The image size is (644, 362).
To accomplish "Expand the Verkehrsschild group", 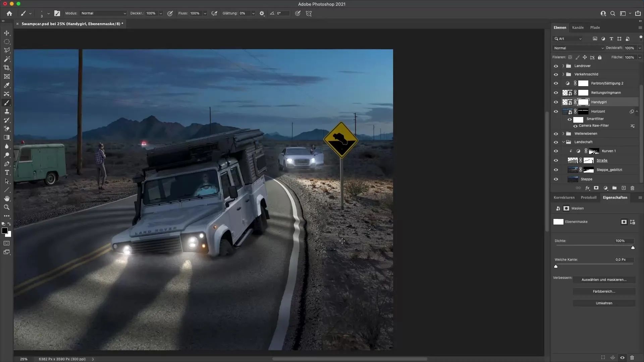I will (x=562, y=74).
